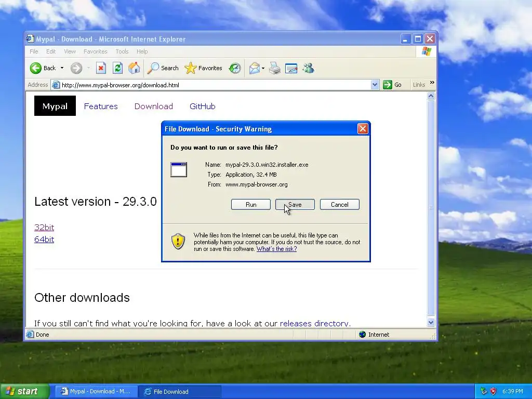
Task: Click the "Latest version - 29.3.0" heading
Action: point(96,202)
